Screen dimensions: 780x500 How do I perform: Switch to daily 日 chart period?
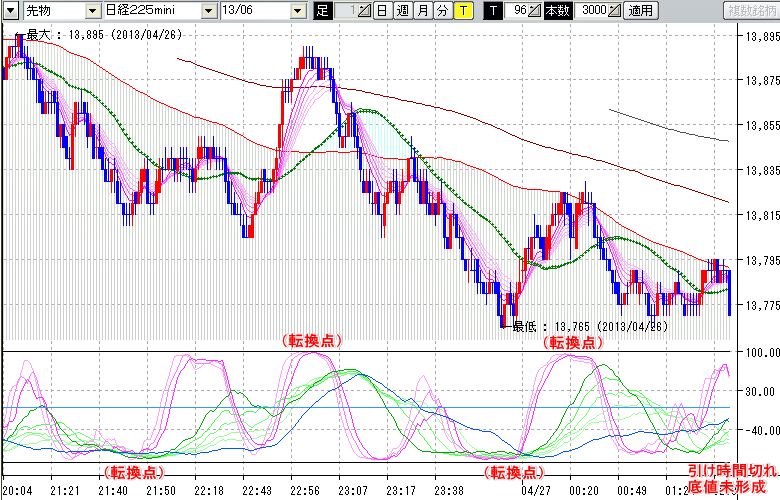coord(382,10)
